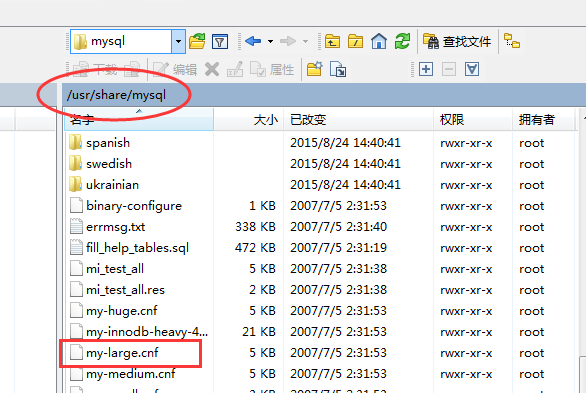Go to the parent directory icon
This screenshot has width=586, height=393.
coord(332,41)
